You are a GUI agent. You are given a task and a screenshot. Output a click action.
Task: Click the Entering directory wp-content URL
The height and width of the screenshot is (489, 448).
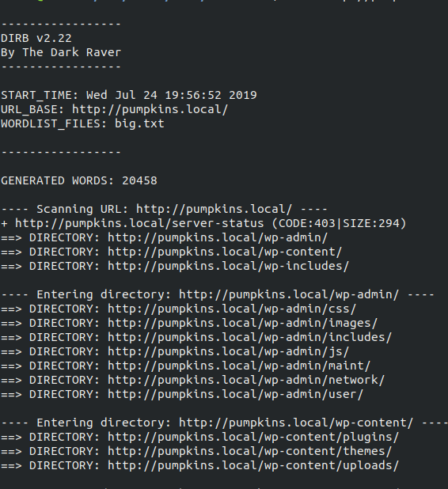(296, 423)
